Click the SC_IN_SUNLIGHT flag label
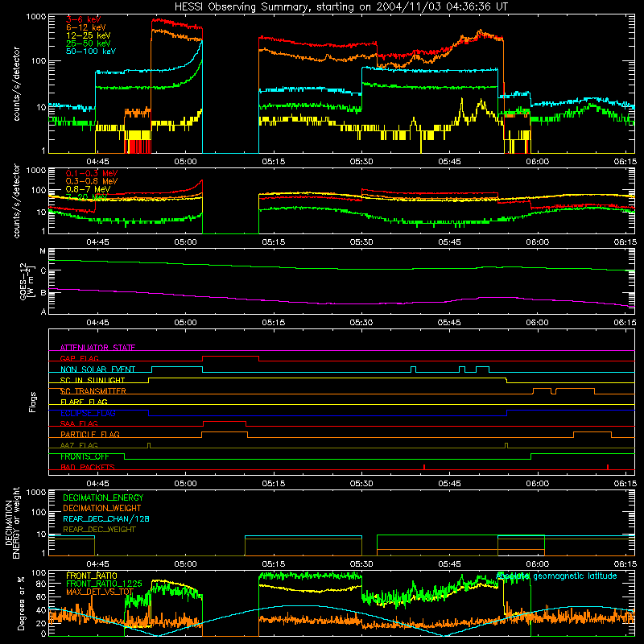 pyautogui.click(x=93, y=380)
